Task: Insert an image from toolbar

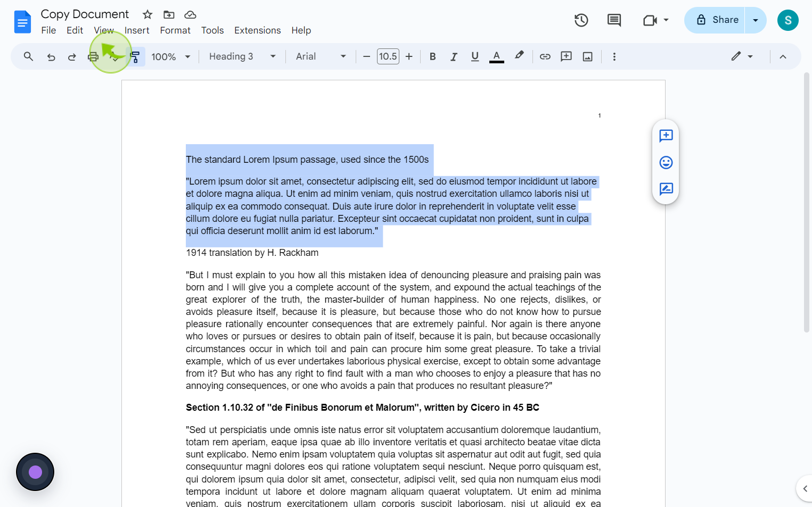Action: click(x=588, y=56)
